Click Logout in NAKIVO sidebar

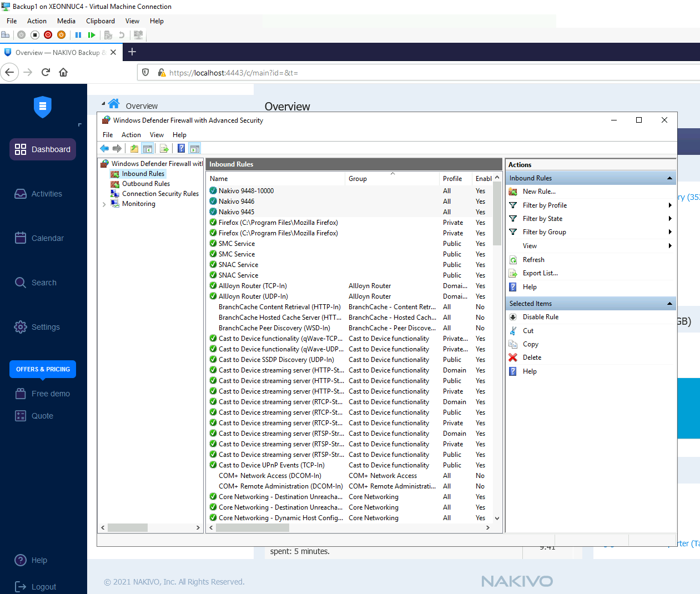[x=35, y=587]
